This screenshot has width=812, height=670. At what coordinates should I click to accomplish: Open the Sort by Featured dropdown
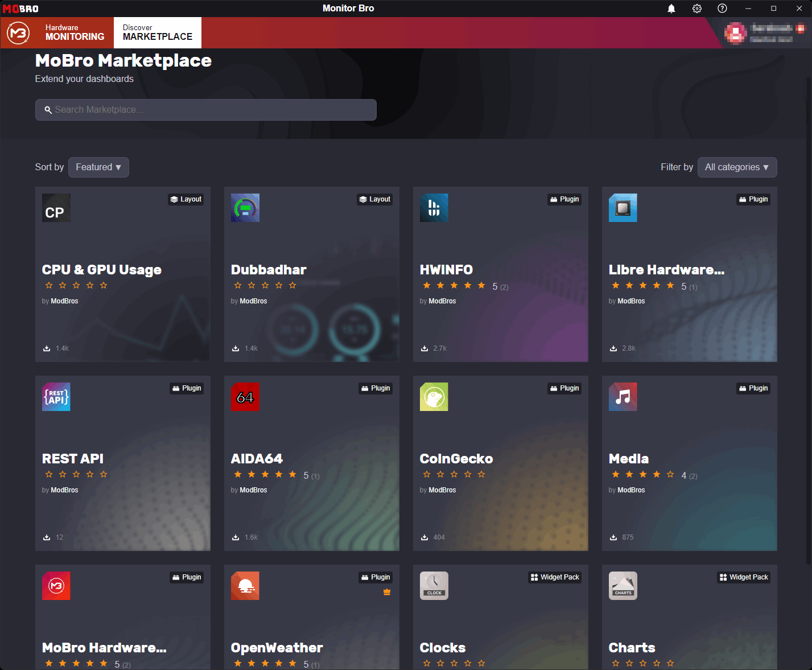(x=98, y=167)
